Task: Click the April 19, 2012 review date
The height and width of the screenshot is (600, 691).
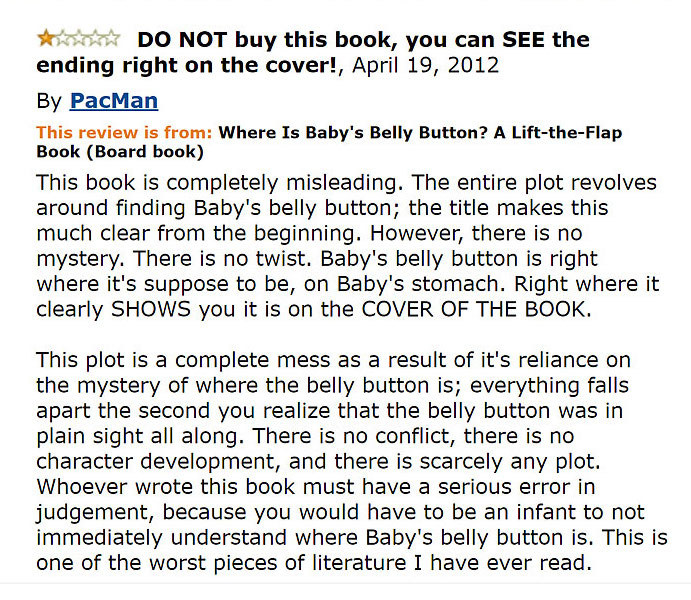Action: click(x=425, y=65)
